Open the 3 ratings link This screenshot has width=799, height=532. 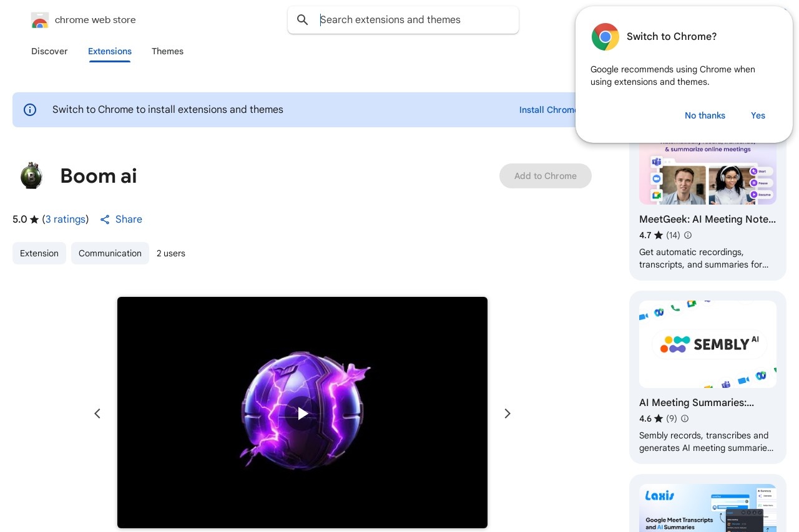click(x=66, y=220)
